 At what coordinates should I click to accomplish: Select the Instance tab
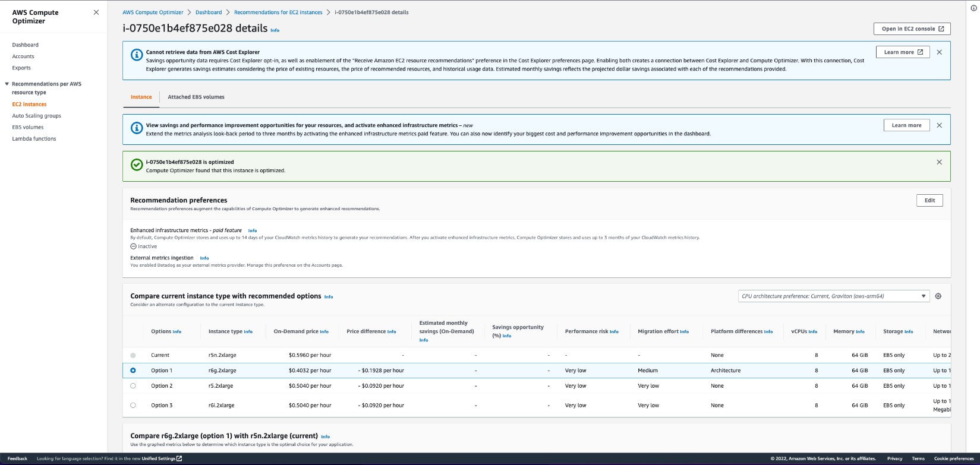click(141, 97)
